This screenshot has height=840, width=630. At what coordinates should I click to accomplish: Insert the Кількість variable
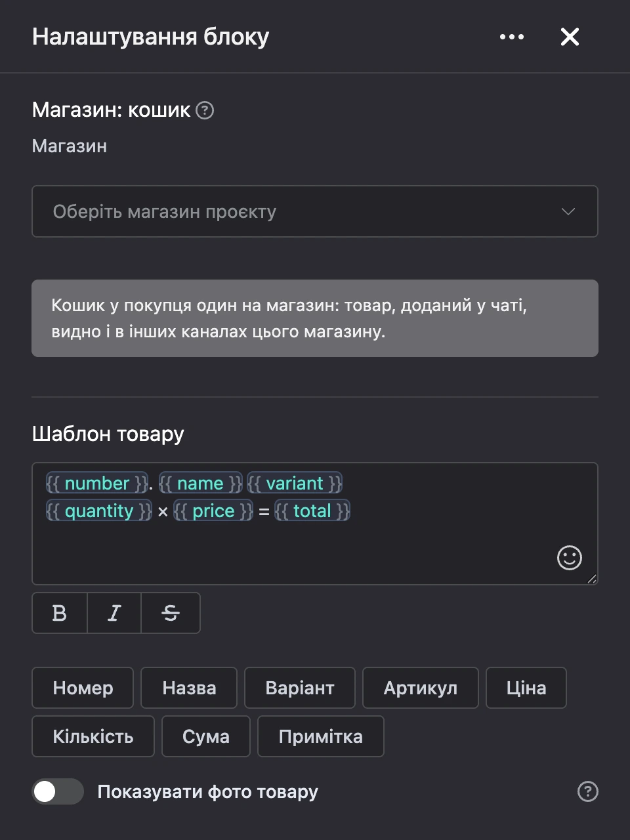click(93, 736)
